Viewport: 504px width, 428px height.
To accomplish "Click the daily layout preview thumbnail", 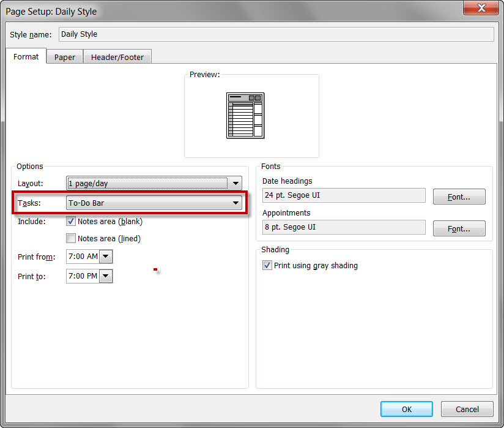I will point(245,116).
